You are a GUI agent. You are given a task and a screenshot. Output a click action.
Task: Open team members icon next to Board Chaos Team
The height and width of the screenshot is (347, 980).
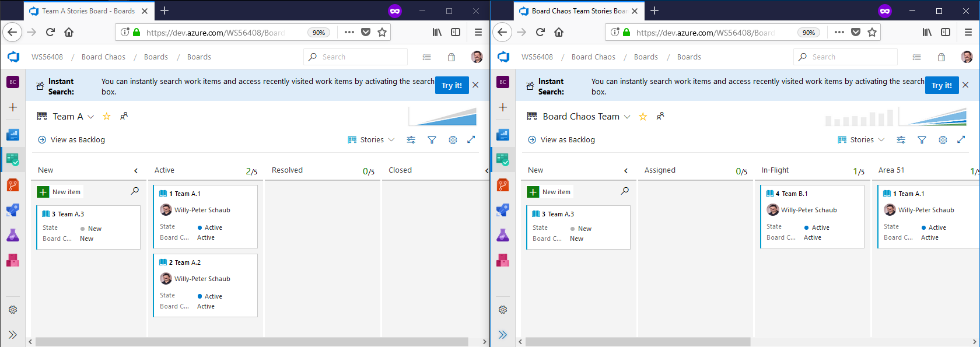click(660, 116)
